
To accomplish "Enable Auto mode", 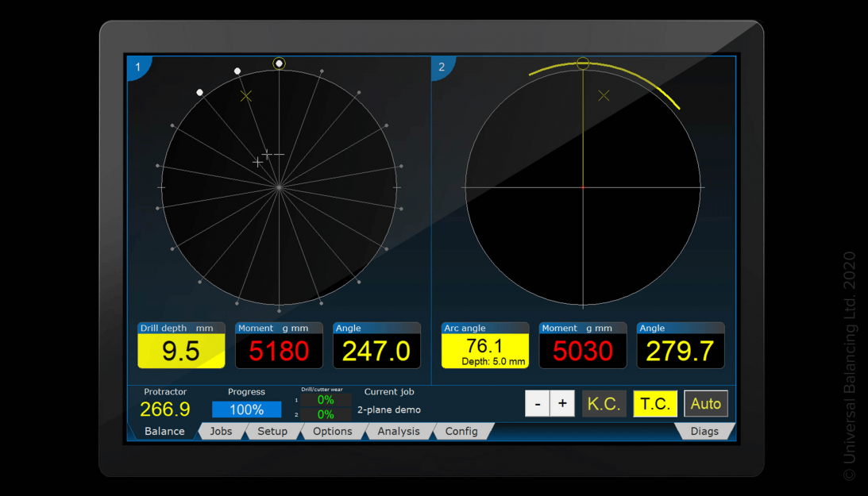I will (705, 404).
